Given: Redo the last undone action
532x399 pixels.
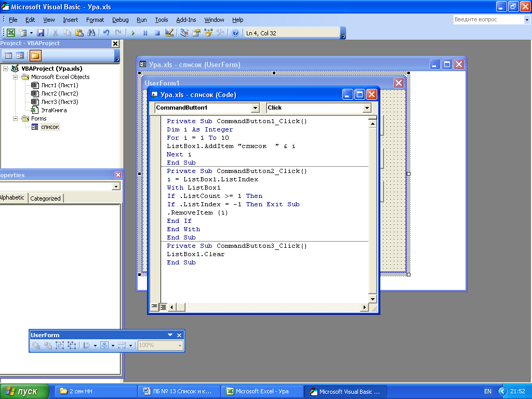Looking at the screenshot, I should click(x=118, y=33).
